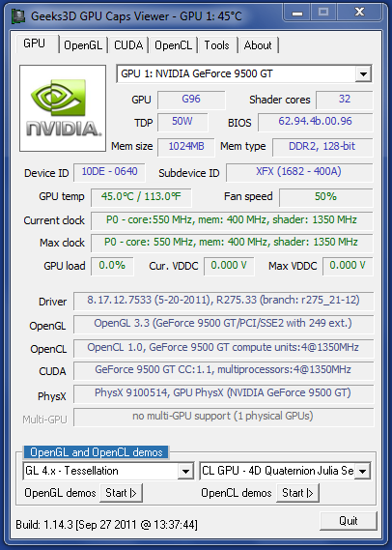Expand the GL 4.x Tessellation demo dropdown
This screenshot has width=392, height=550.
[185, 471]
